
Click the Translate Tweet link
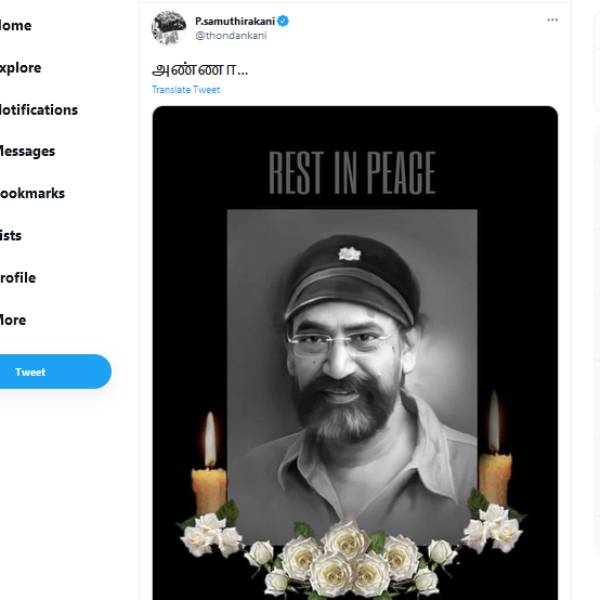click(186, 90)
